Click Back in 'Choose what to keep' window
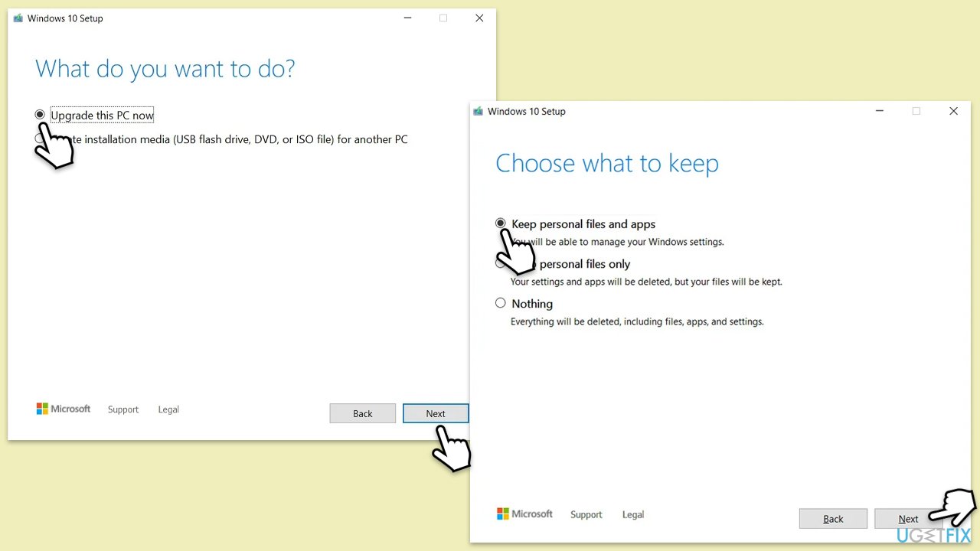The height and width of the screenshot is (551, 980). 833,519
